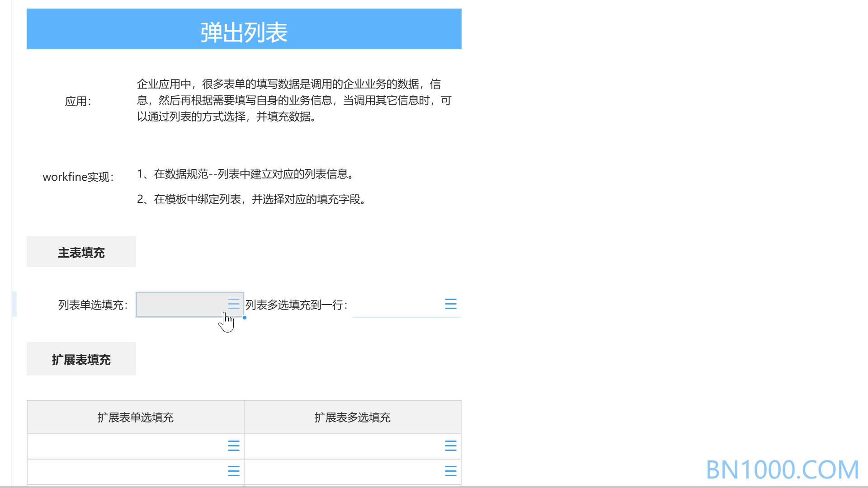
Task: Open list popup icon for 列表单选填充 field
Action: click(233, 304)
